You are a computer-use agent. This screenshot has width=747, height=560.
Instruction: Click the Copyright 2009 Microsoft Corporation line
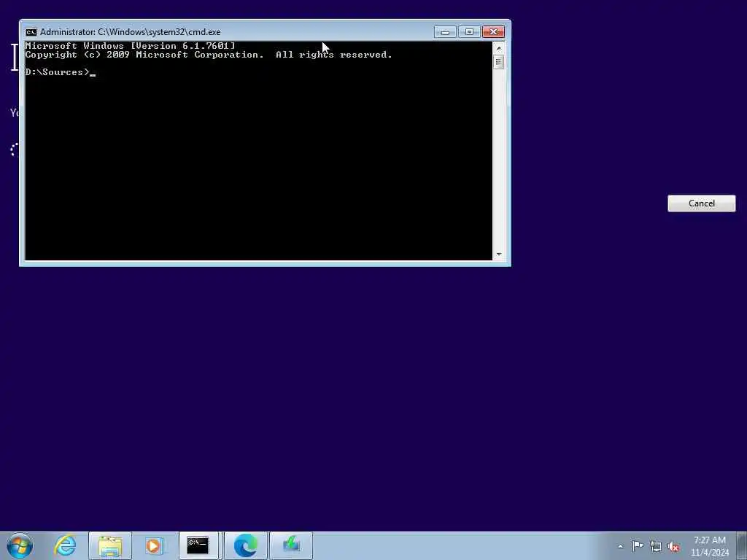pyautogui.click(x=209, y=55)
